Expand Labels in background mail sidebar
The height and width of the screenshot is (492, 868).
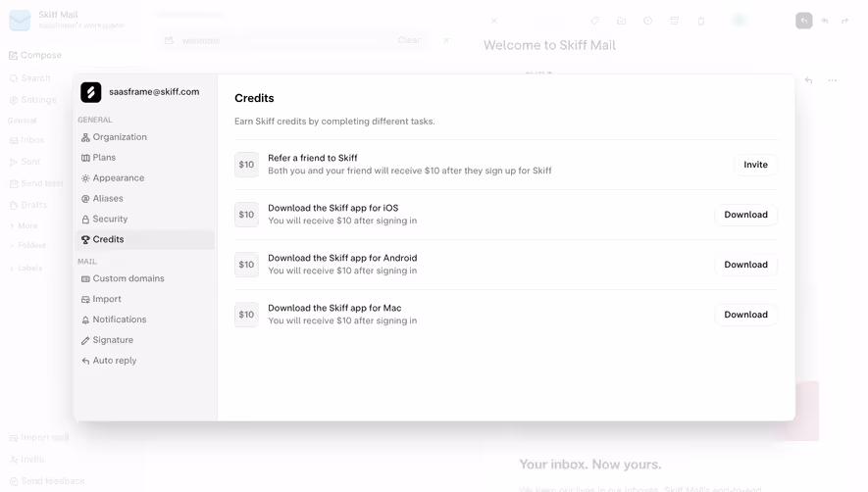26,268
